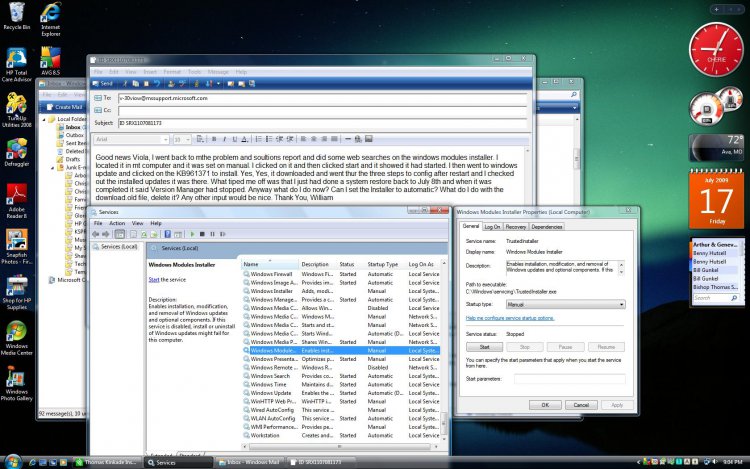
Task: Select the Windows Update service row
Action: pos(341,393)
